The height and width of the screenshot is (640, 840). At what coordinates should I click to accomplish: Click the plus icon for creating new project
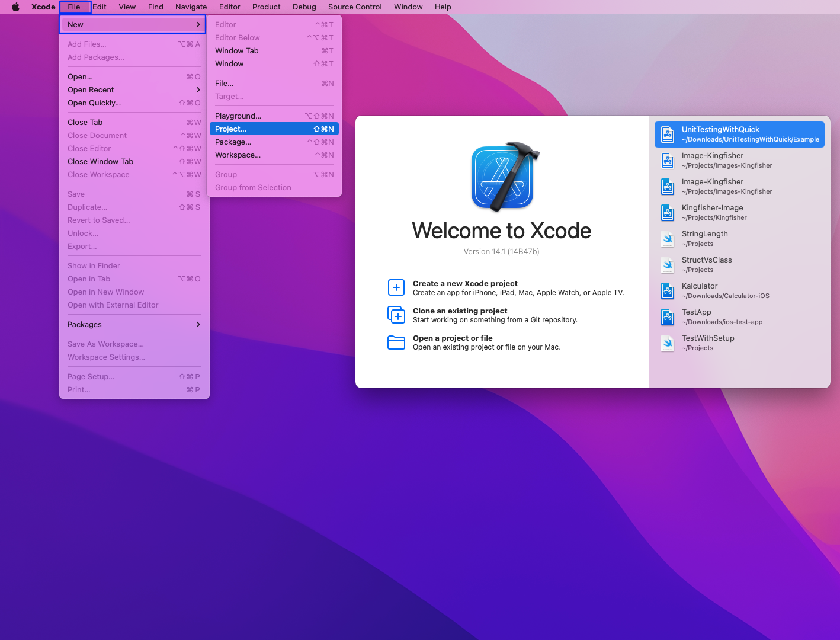(x=396, y=287)
